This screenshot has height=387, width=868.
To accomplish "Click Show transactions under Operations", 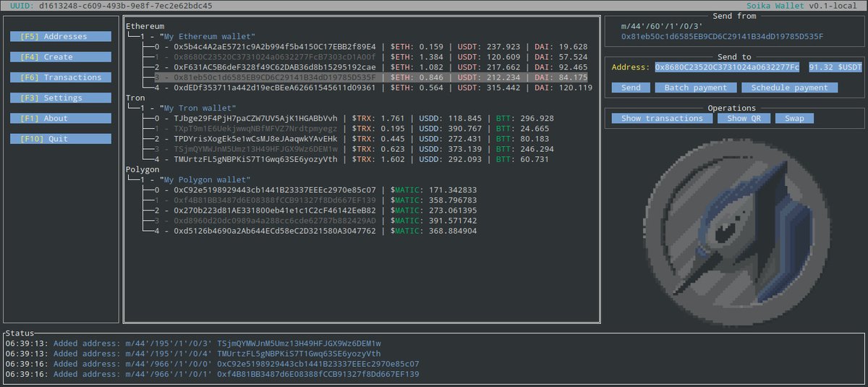I will [662, 118].
